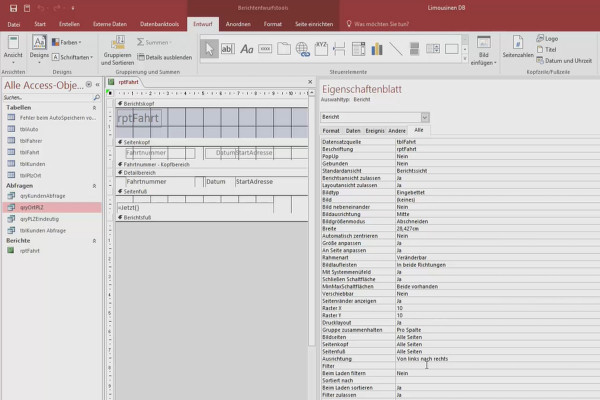Collapse the Abfragen group in navigation
This screenshot has width=600, height=400.
coord(94,186)
